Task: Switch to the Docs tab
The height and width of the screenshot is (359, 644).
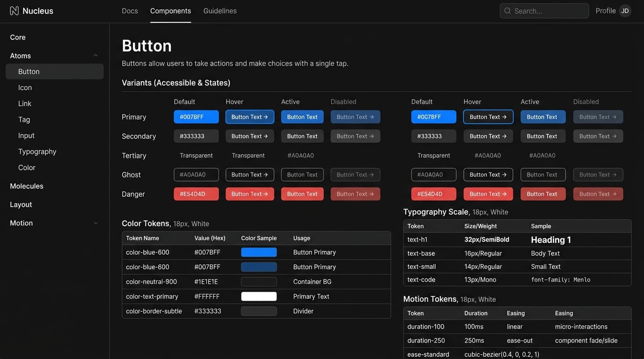Action: tap(130, 11)
